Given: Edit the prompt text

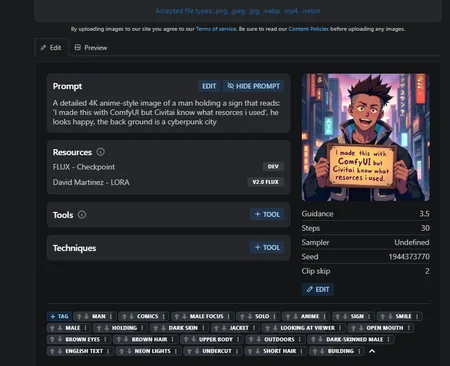Looking at the screenshot, I should coord(209,86).
